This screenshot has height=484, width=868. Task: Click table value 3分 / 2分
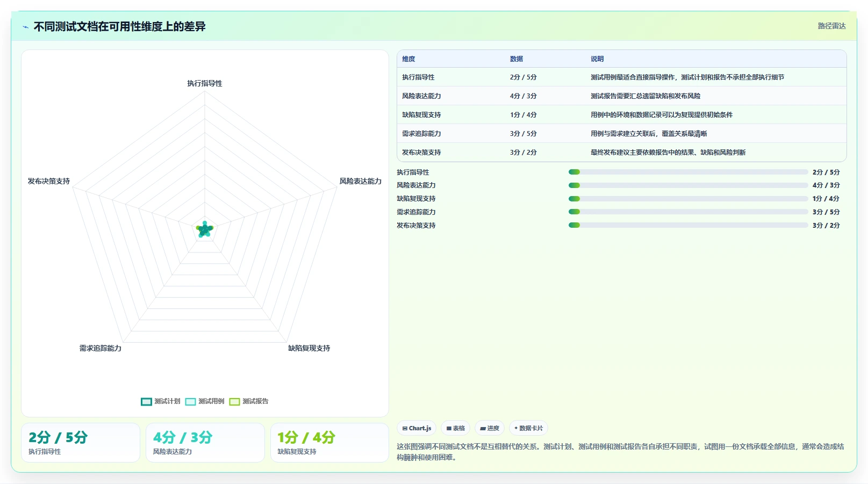click(x=523, y=153)
